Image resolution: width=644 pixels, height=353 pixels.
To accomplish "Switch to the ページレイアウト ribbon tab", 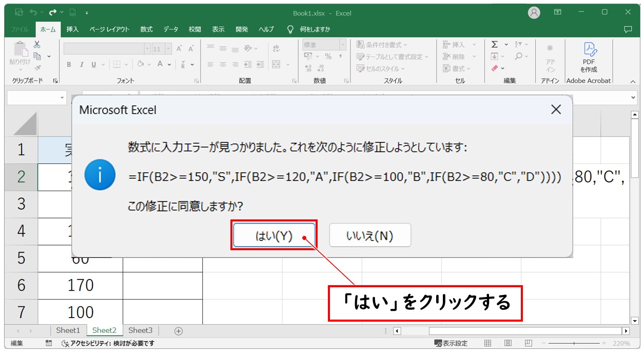I will (x=109, y=29).
